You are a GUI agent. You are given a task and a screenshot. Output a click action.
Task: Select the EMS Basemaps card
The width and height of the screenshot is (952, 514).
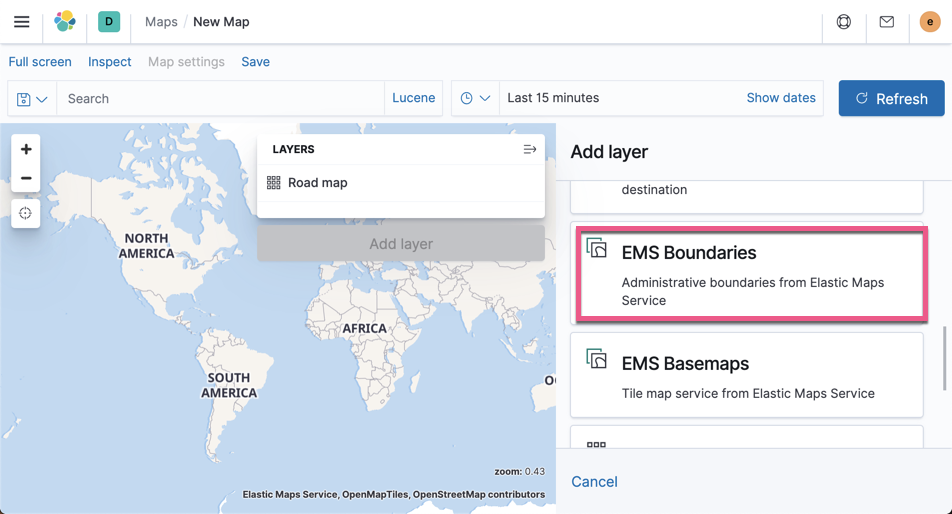coord(747,375)
